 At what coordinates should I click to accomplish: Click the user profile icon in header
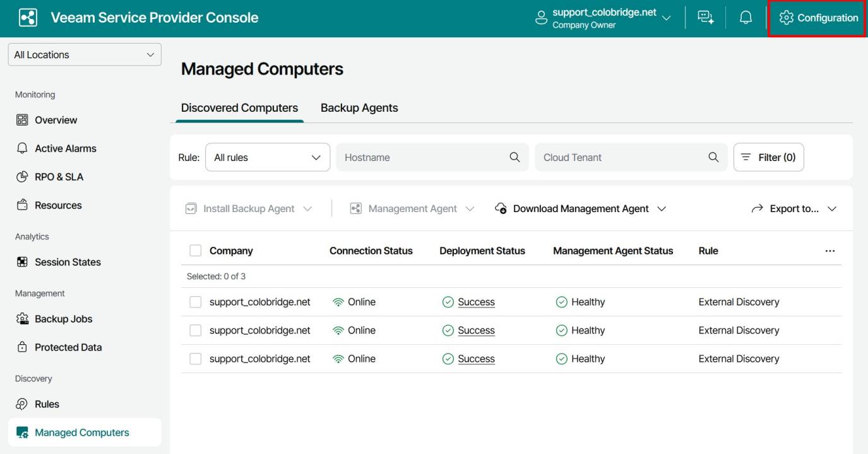pyautogui.click(x=541, y=18)
